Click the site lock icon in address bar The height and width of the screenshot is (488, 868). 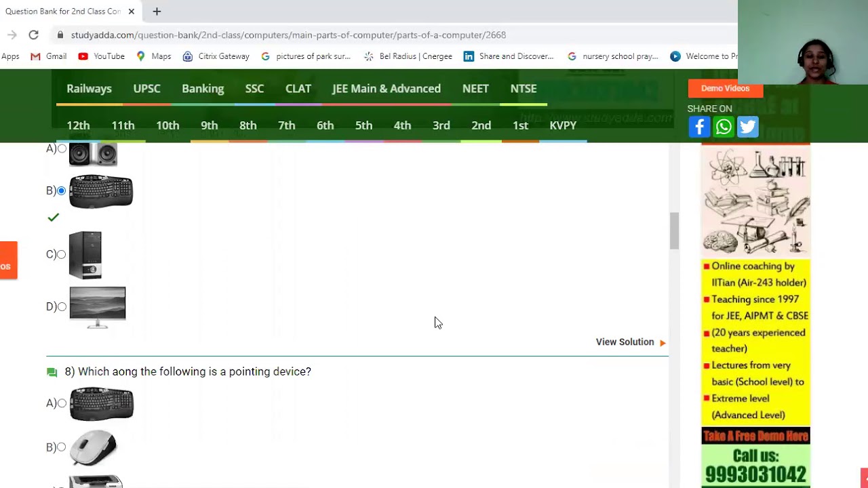(x=60, y=35)
